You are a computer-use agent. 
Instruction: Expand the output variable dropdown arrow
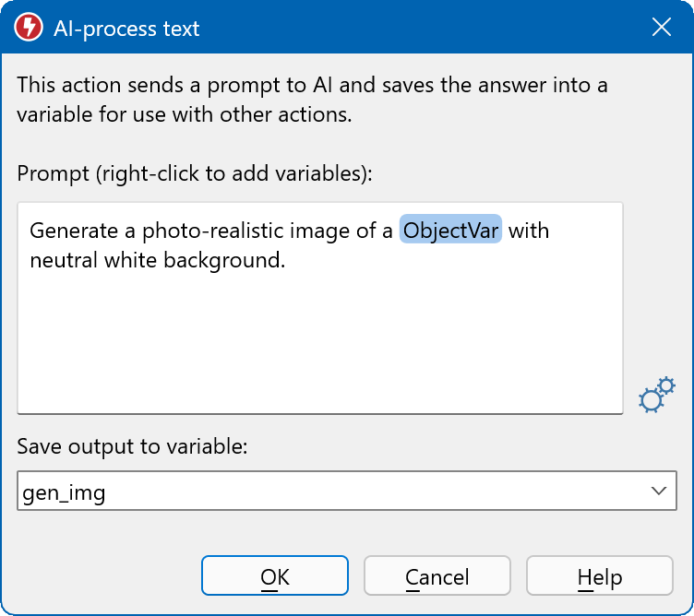point(658,491)
